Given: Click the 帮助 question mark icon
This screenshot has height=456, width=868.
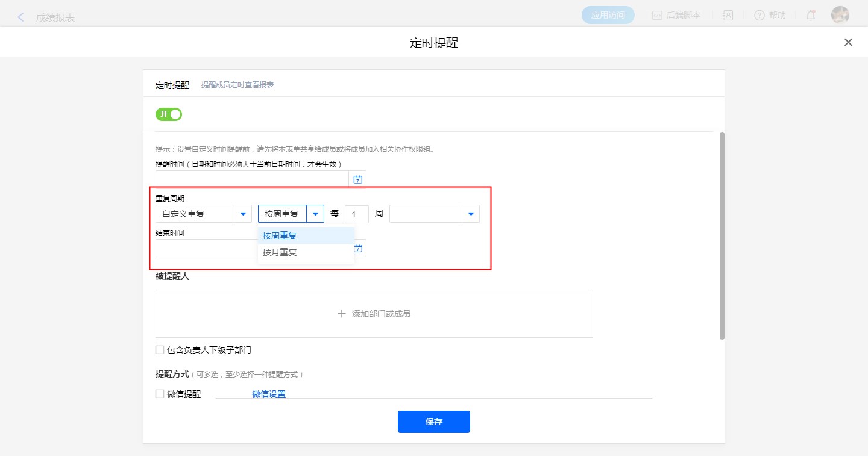Looking at the screenshot, I should pos(759,16).
